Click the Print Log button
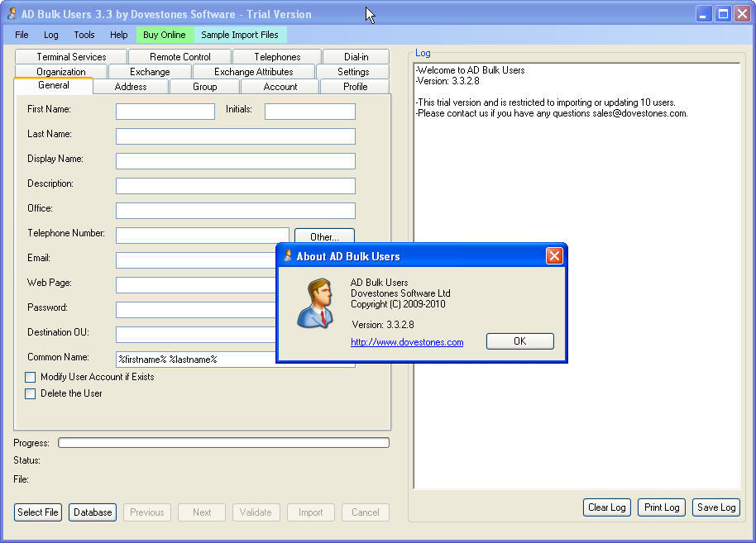The image size is (756, 543). pyautogui.click(x=662, y=507)
